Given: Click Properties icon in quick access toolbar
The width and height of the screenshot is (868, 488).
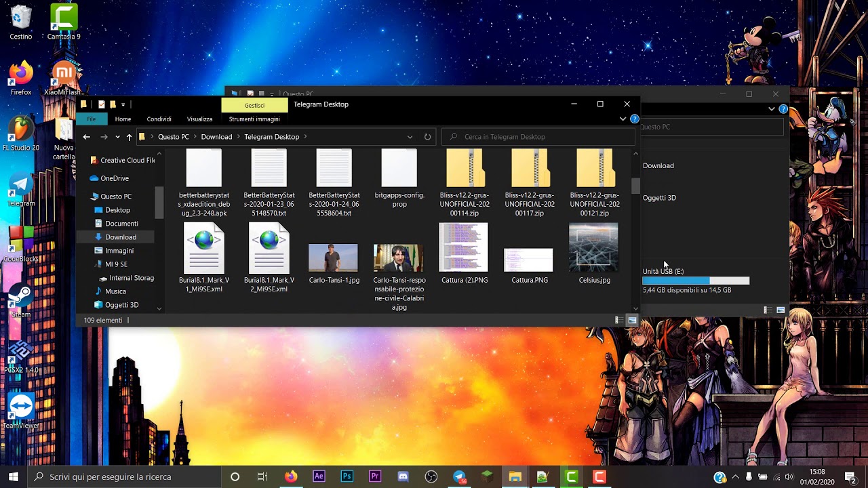Looking at the screenshot, I should pyautogui.click(x=101, y=104).
